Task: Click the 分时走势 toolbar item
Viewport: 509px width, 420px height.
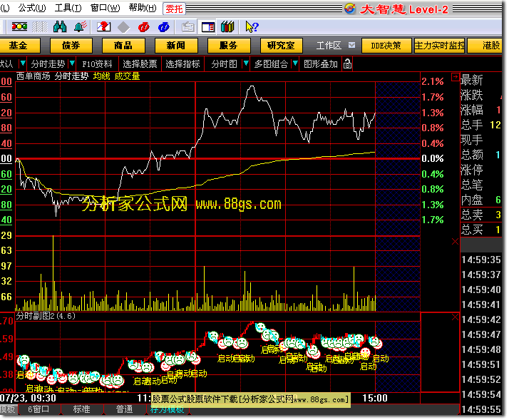Action: [x=48, y=64]
